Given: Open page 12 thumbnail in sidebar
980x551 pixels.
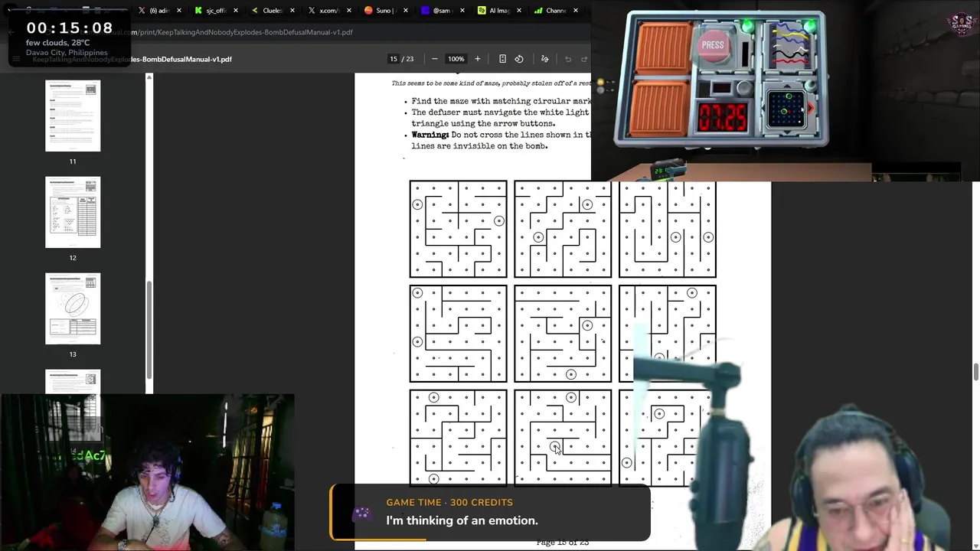Looking at the screenshot, I should click(x=73, y=212).
